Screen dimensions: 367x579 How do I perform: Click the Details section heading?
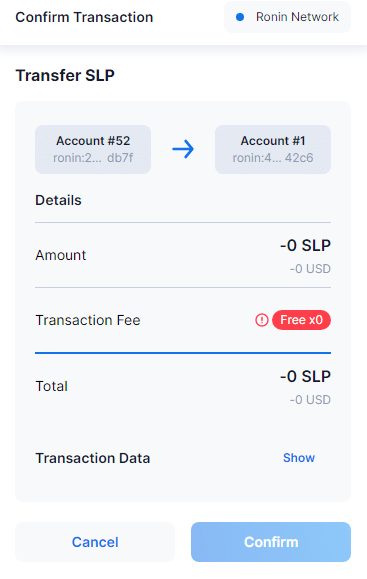[58, 200]
